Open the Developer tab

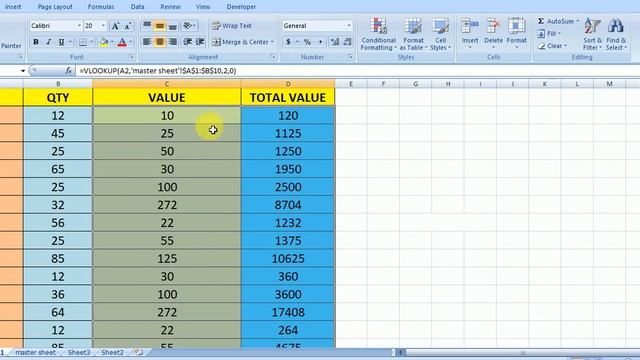(241, 7)
